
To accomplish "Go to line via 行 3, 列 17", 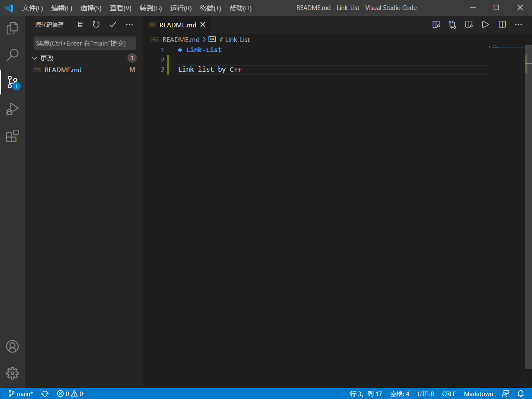I will click(x=366, y=394).
